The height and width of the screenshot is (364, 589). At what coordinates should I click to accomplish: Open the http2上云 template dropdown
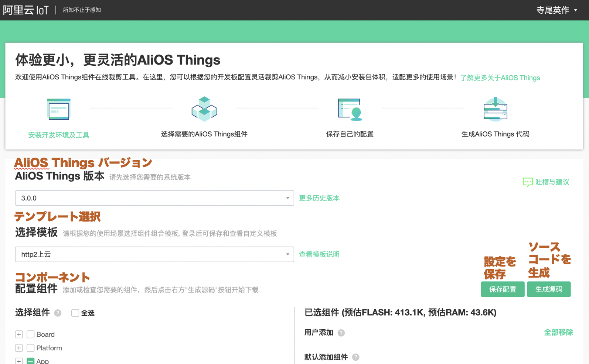click(154, 254)
